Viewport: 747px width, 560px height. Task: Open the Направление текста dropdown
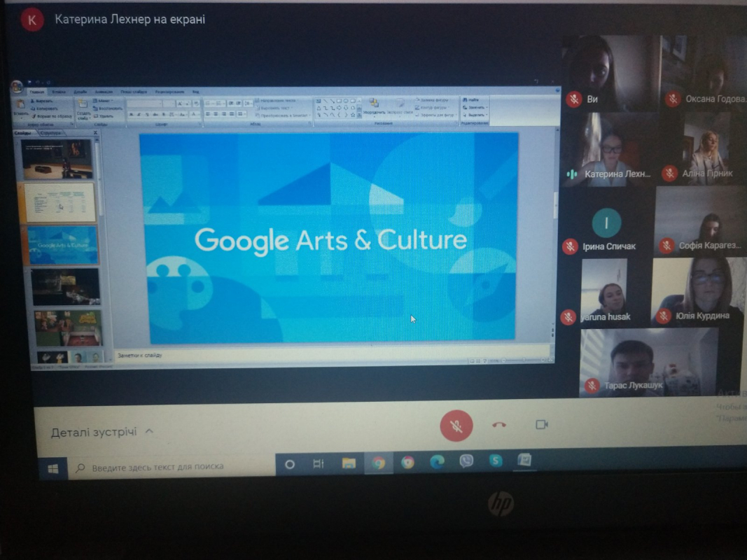pyautogui.click(x=277, y=101)
